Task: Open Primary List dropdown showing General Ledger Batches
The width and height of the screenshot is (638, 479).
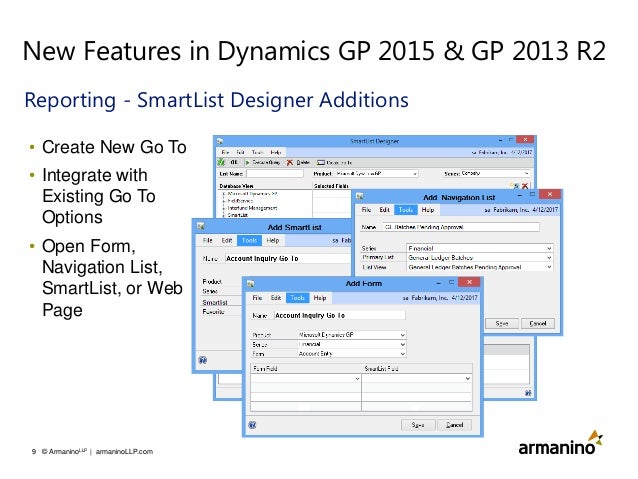Action: pos(549,258)
